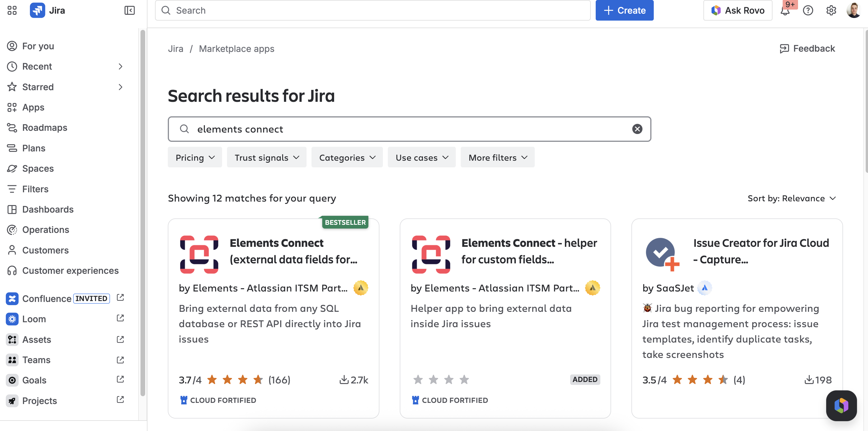Expand the Starred menu chevron
The image size is (868, 431).
(120, 87)
